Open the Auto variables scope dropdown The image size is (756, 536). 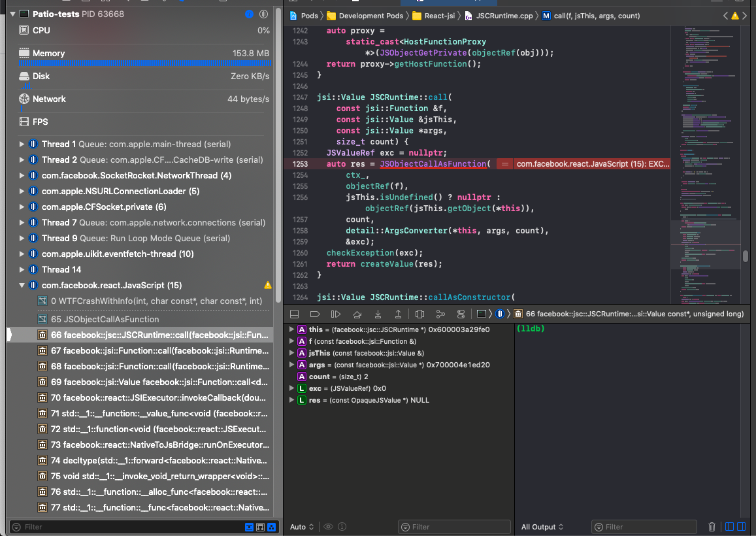pyautogui.click(x=302, y=527)
